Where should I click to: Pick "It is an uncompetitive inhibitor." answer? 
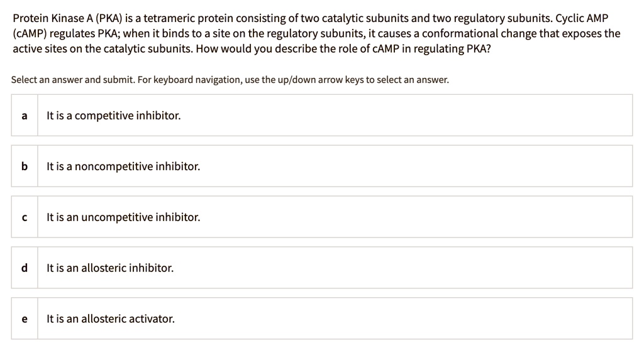point(123,217)
